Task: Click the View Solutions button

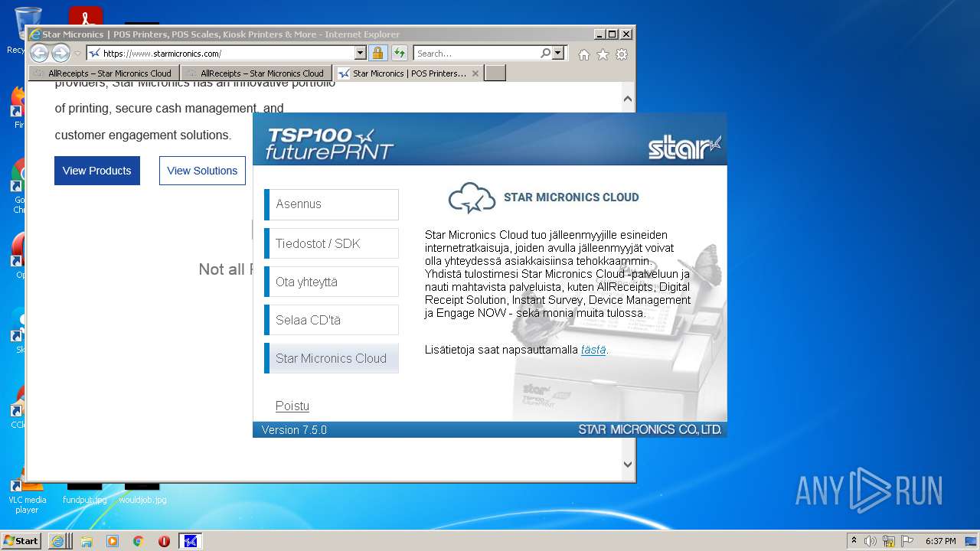Action: [x=202, y=171]
